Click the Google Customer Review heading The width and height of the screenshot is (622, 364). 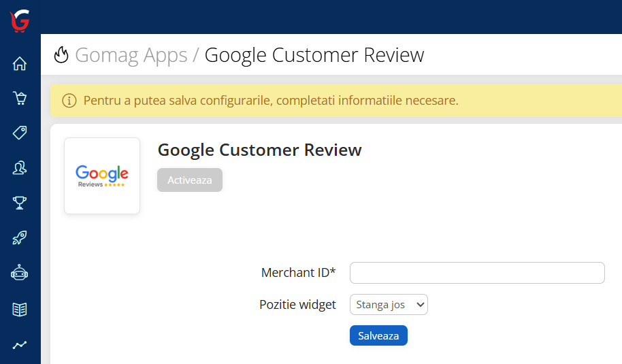(260, 150)
